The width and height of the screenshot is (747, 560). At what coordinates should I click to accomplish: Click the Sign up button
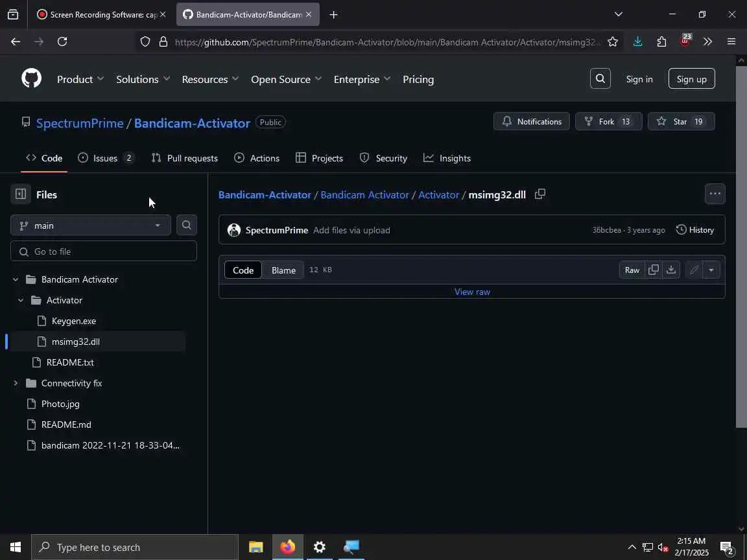point(692,78)
